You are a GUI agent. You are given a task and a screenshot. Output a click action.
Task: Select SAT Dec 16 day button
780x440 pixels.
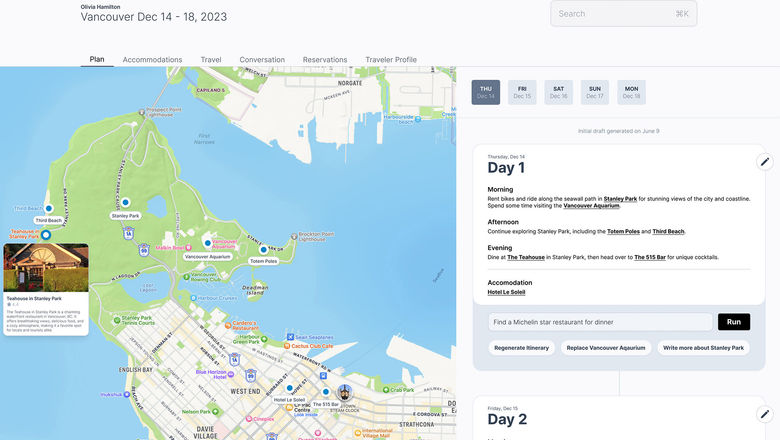click(559, 92)
